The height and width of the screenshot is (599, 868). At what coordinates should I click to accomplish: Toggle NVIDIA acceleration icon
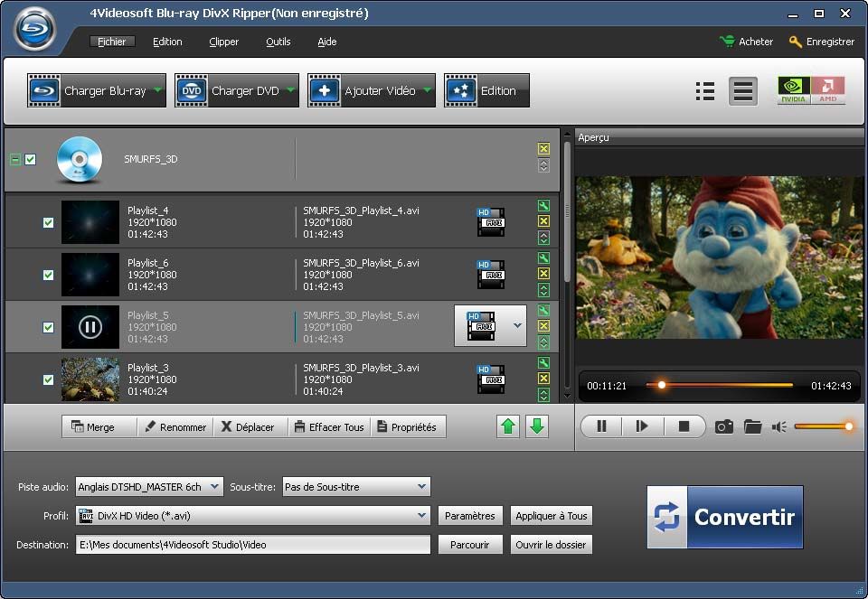click(793, 90)
